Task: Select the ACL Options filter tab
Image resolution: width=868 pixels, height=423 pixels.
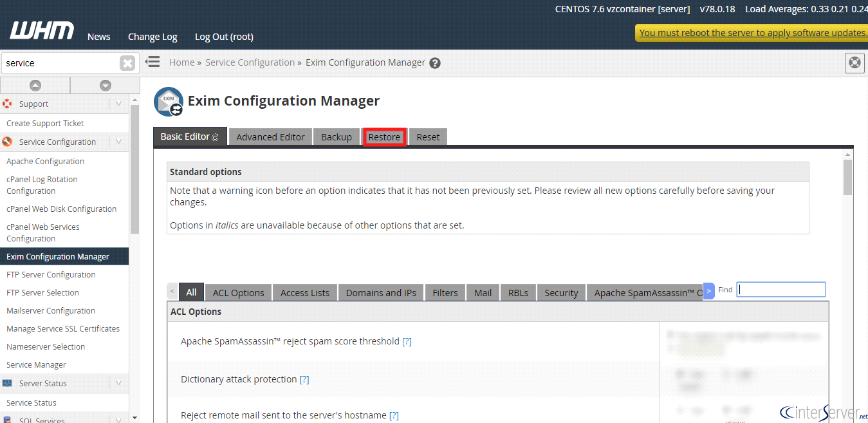Action: tap(238, 292)
